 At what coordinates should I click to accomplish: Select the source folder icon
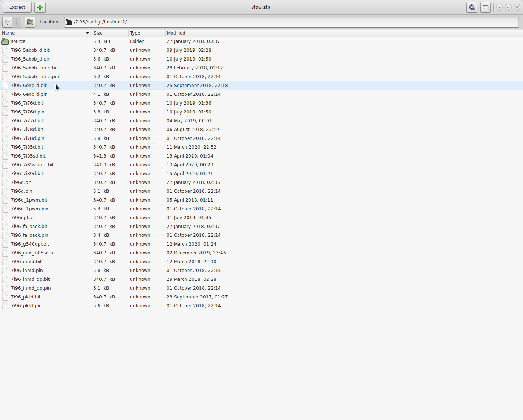[5, 41]
